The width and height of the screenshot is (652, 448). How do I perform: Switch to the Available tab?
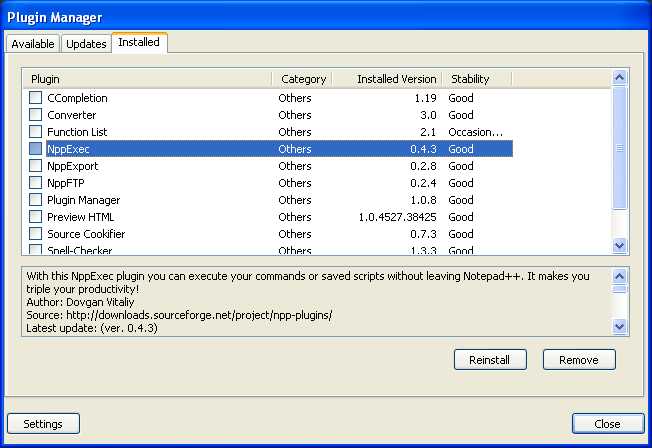(x=32, y=44)
